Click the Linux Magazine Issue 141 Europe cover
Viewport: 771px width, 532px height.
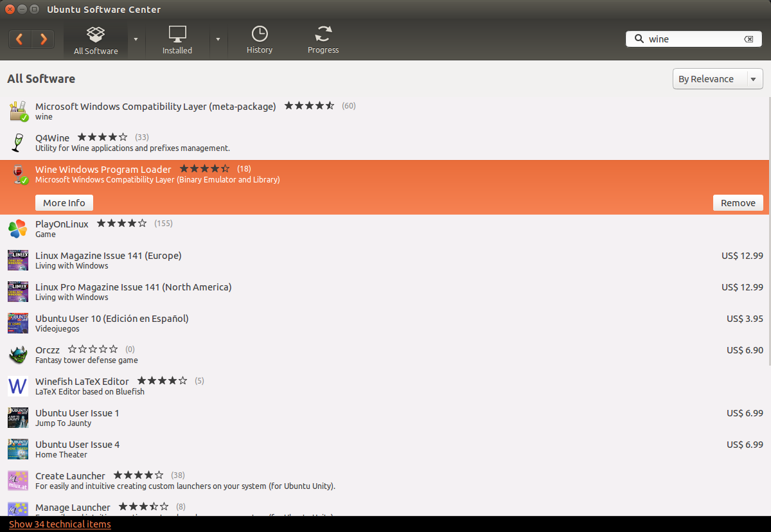click(18, 260)
